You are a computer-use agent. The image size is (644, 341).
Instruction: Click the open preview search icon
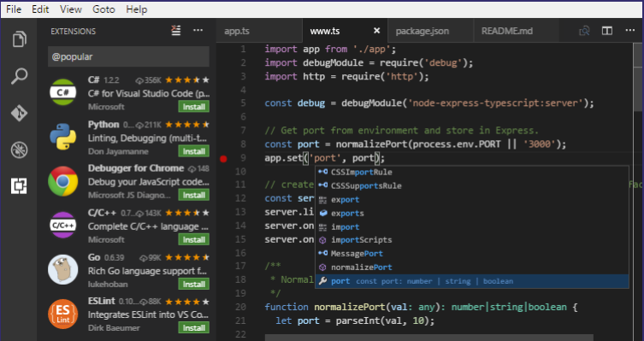tap(584, 31)
